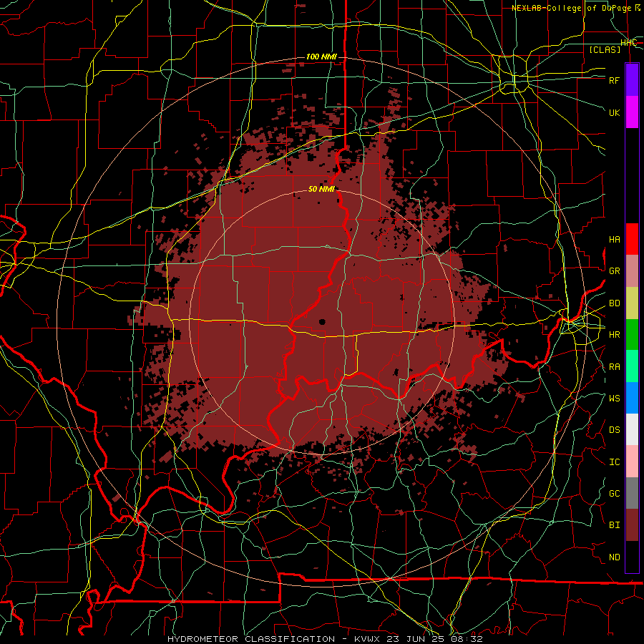Image resolution: width=644 pixels, height=644 pixels.
Task: Click the 'RF' legend label
Action: [x=614, y=80]
